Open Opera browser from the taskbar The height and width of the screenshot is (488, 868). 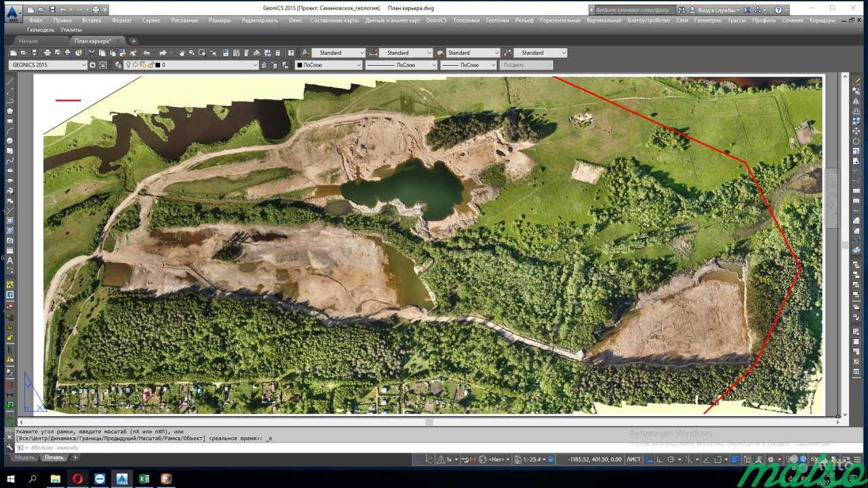coord(78,478)
